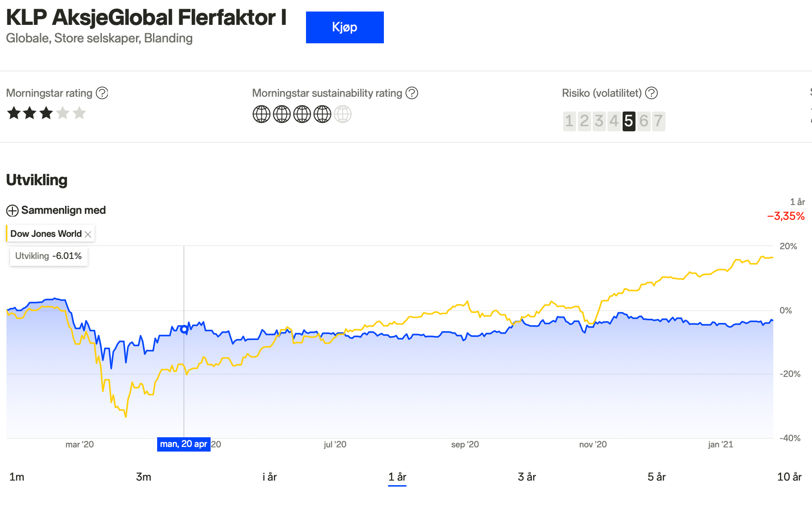
Task: Select the 1 år time range
Action: [397, 477]
